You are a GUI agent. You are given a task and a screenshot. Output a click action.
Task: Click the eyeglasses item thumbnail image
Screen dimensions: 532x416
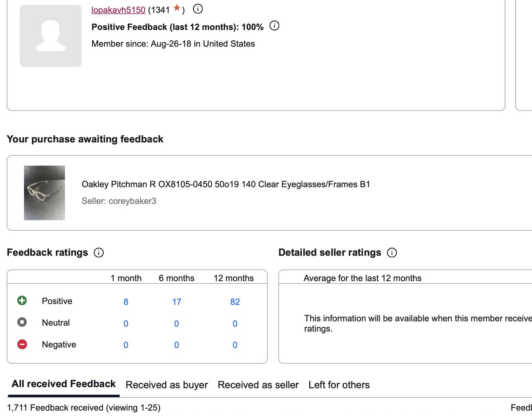[44, 192]
